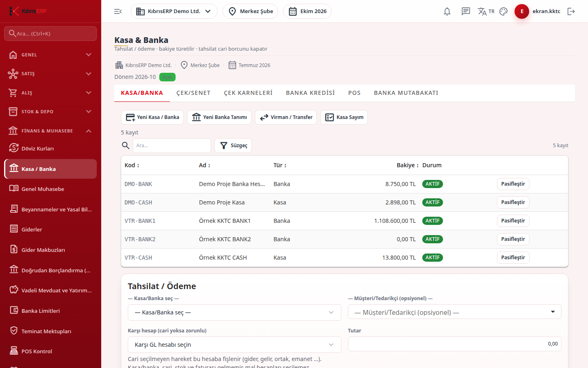The image size is (588, 368).
Task: Open the messages chat icon
Action: click(x=466, y=11)
